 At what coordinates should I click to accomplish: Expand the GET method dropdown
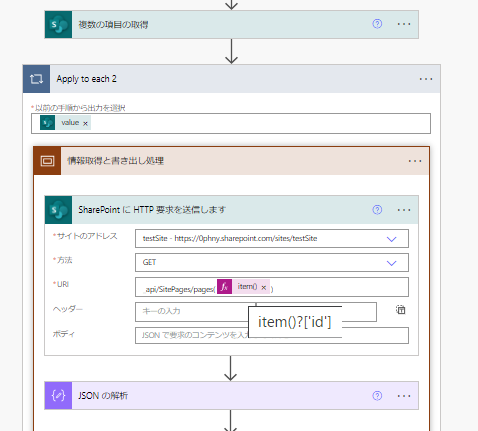pyautogui.click(x=391, y=263)
